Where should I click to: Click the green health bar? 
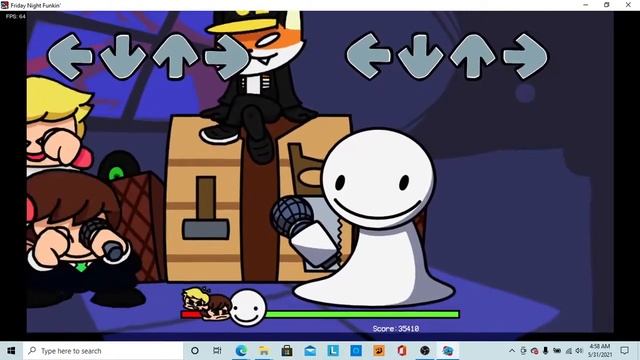[x=362, y=314]
